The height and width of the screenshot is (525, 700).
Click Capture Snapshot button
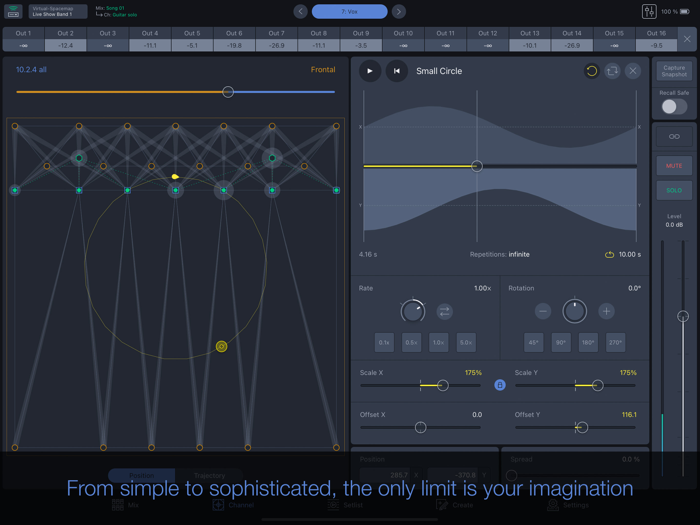pyautogui.click(x=674, y=71)
